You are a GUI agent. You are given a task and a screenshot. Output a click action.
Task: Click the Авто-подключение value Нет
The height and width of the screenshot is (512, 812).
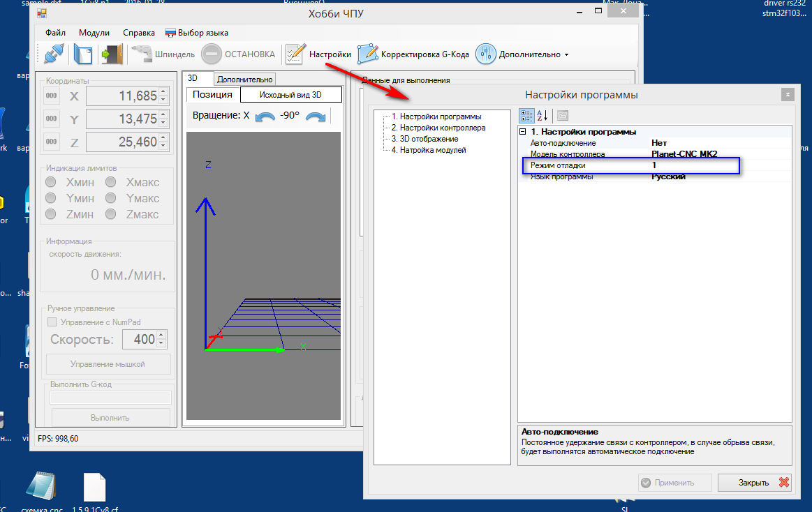659,143
